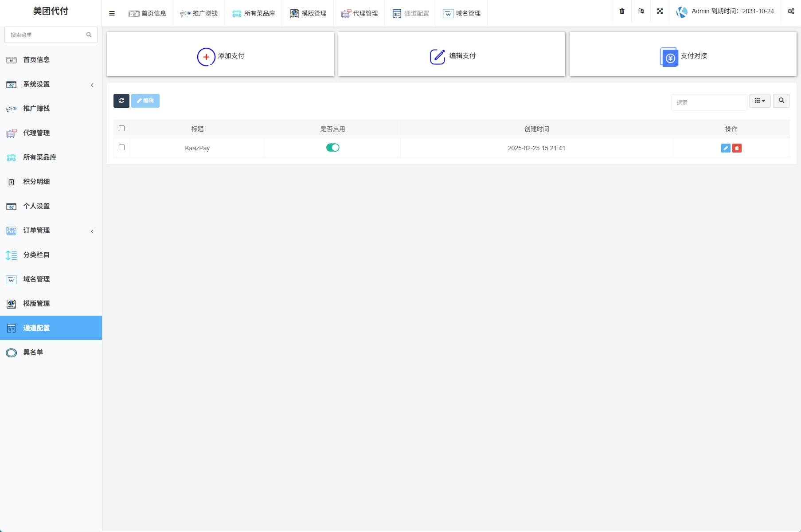Viewport: 801px width, 532px height.
Task: Click the 支付对接 card
Action: coord(683,55)
